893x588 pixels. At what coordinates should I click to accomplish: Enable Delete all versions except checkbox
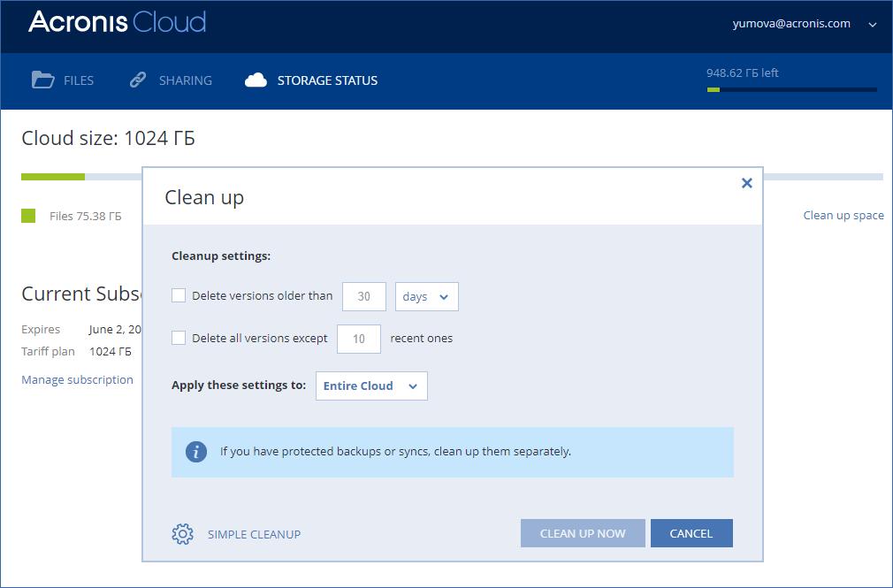(x=179, y=338)
